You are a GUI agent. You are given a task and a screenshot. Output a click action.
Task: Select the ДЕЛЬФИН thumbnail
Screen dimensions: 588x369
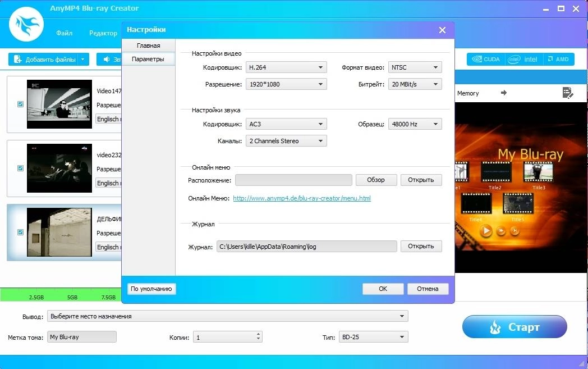coord(59,233)
